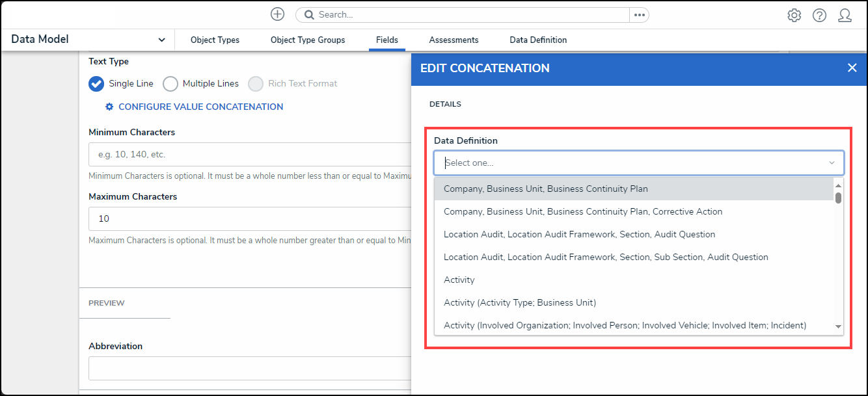
Task: Select Activity (Activity Type; Business Unit) option
Action: (519, 303)
